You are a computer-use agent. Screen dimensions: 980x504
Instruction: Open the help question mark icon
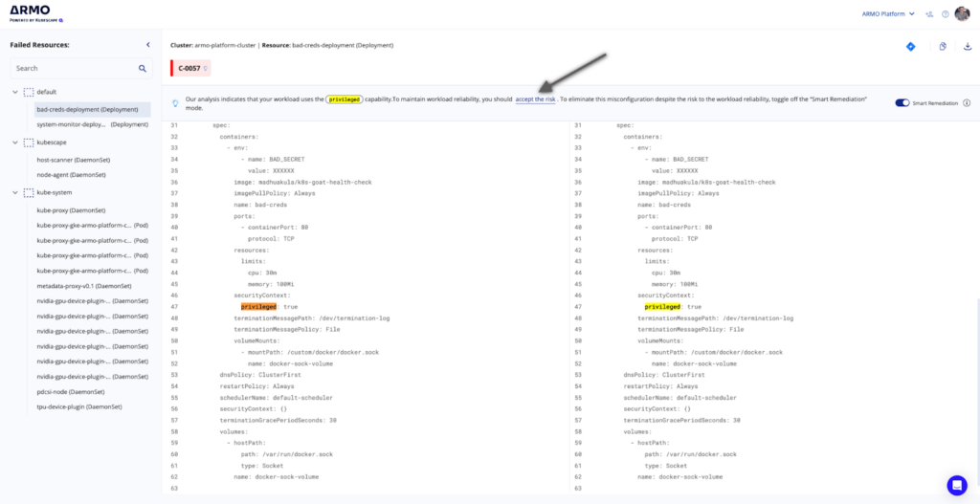click(945, 13)
